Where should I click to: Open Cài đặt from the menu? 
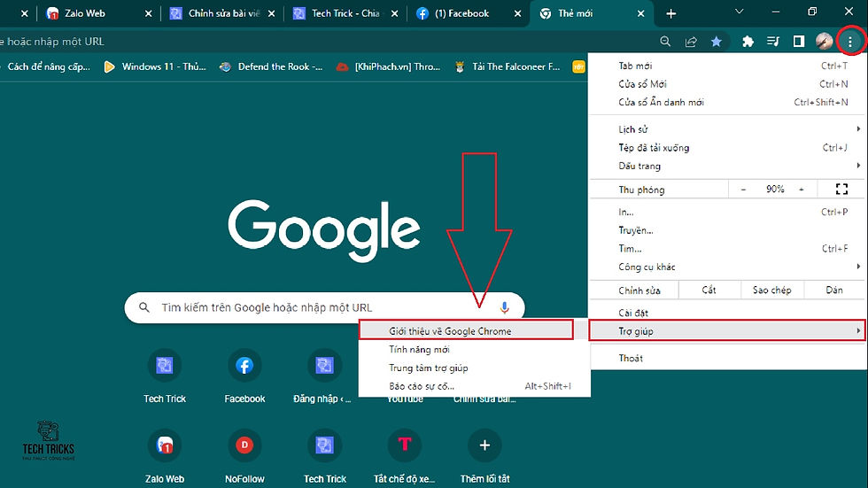tap(727, 314)
